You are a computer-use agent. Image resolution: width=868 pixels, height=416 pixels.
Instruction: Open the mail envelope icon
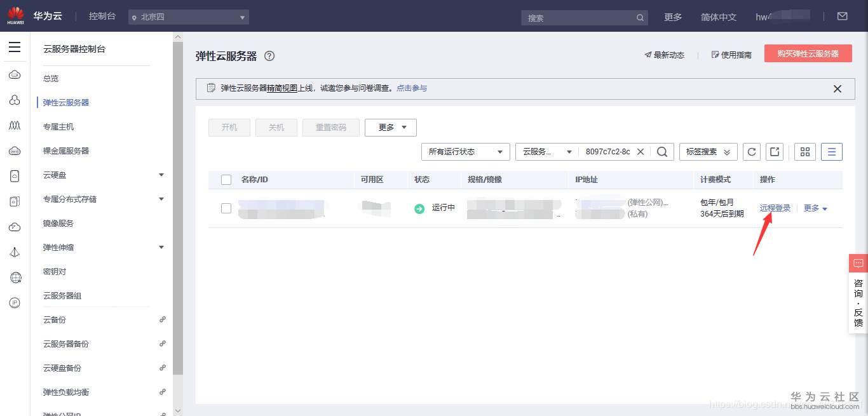(x=843, y=17)
